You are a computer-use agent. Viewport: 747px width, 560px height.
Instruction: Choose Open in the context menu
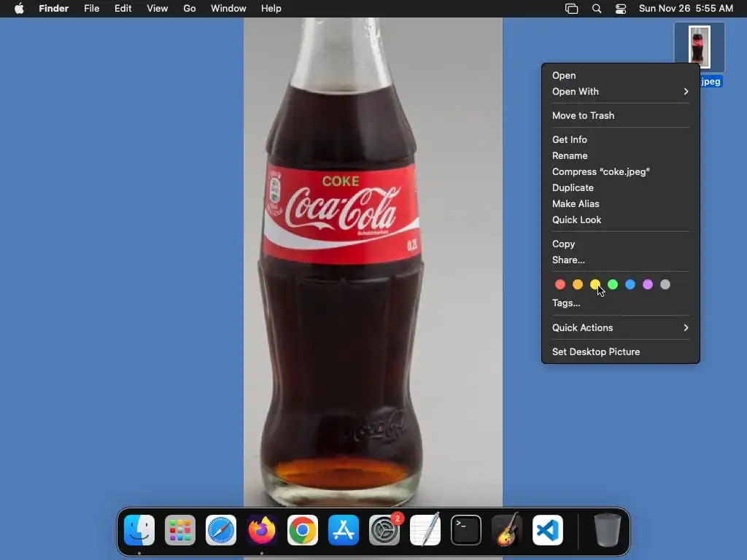pyautogui.click(x=620, y=75)
